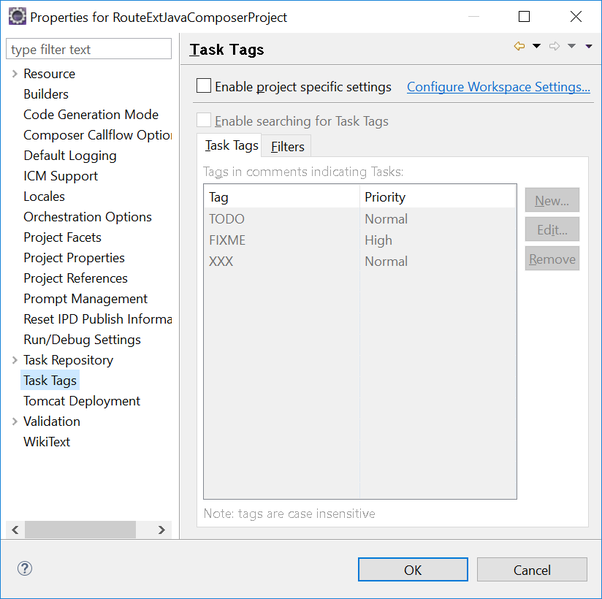This screenshot has width=602, height=599.
Task: Click the forward navigation arrow icon
Action: click(554, 46)
